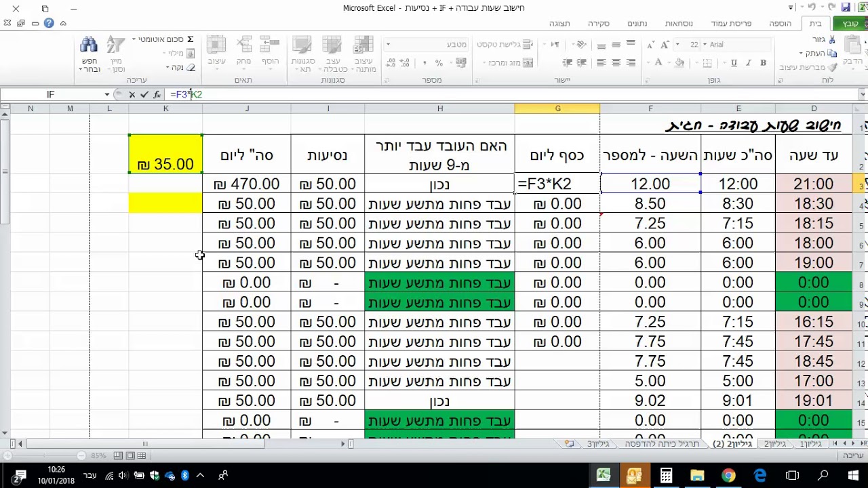Select cell G3 containing =F3*K2

557,184
